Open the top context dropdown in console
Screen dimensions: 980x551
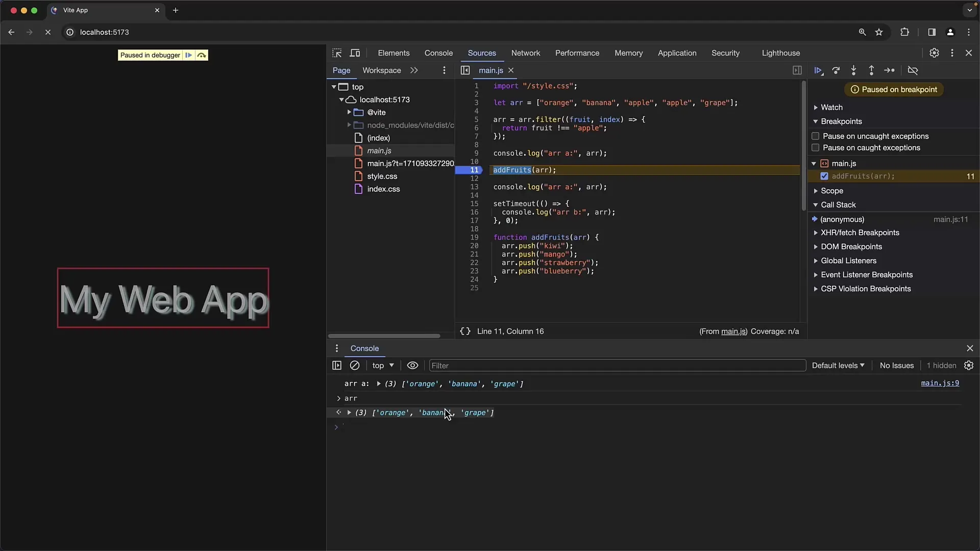(x=383, y=366)
